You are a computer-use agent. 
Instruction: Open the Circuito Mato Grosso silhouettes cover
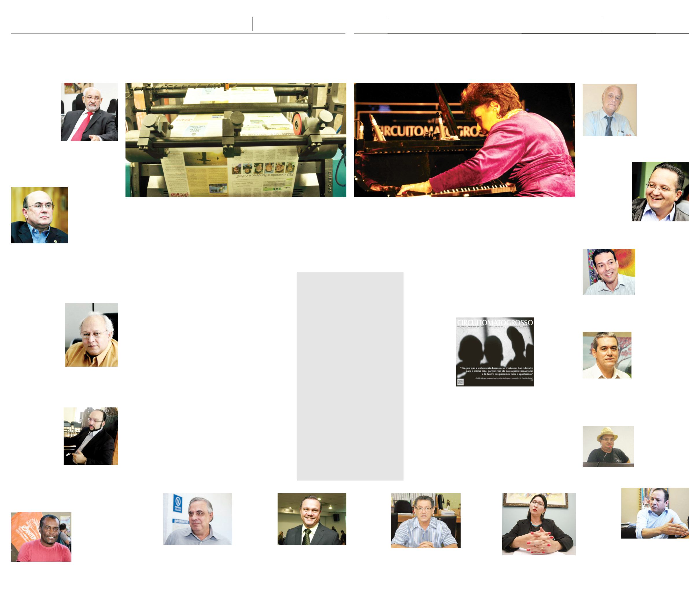(495, 352)
